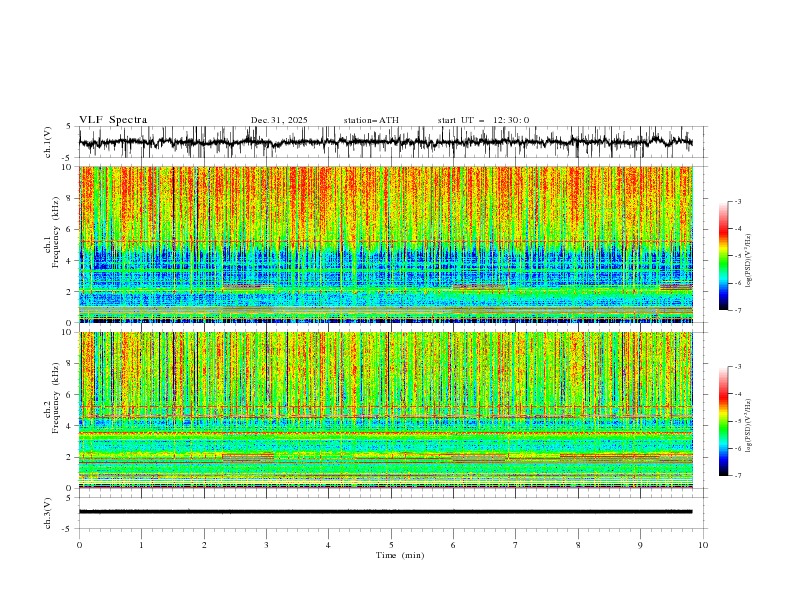Click time axis tick label '9'

coord(640,545)
